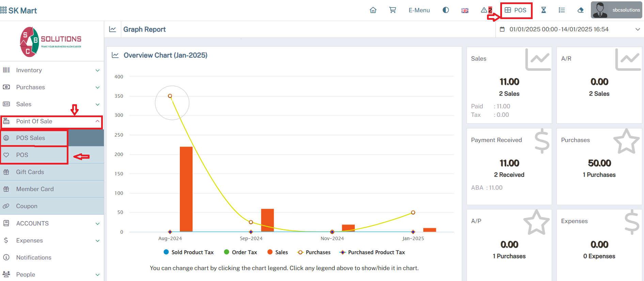Click the UK flag language icon
Viewport: 644px width, 281px height.
(465, 11)
